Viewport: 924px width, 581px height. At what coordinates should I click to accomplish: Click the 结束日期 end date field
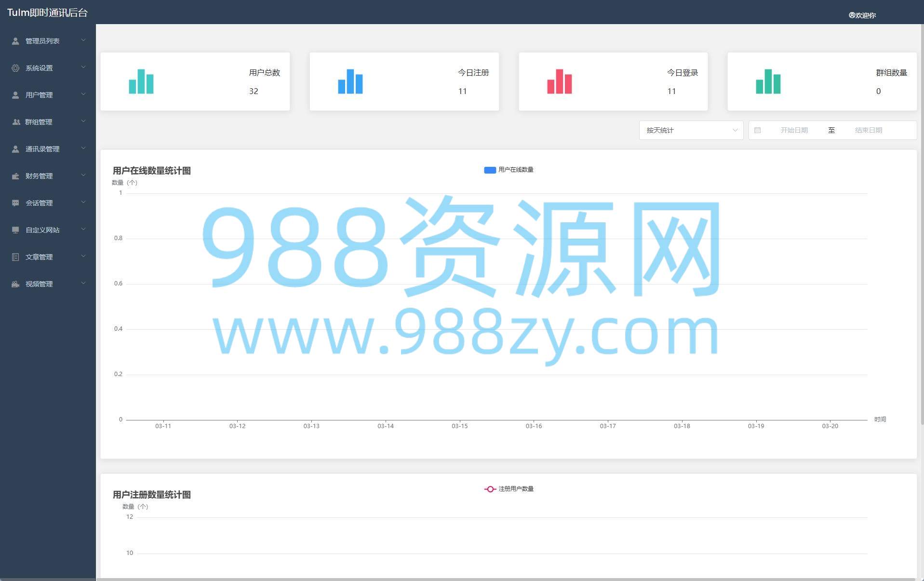coord(868,130)
